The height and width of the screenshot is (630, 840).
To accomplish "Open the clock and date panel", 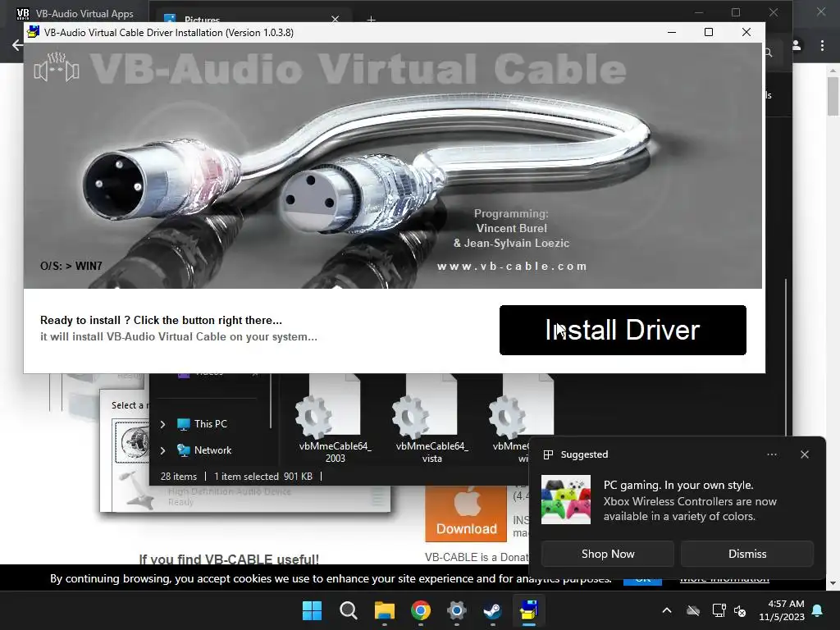I will tap(782, 610).
